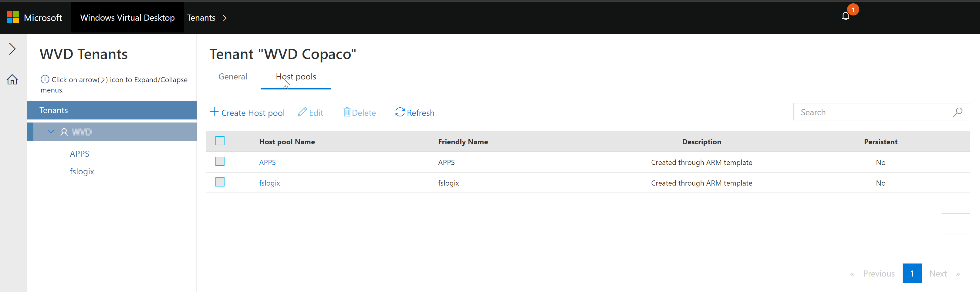Select the Host pools tab
Viewport: 980px width, 292px height.
pyautogui.click(x=296, y=76)
